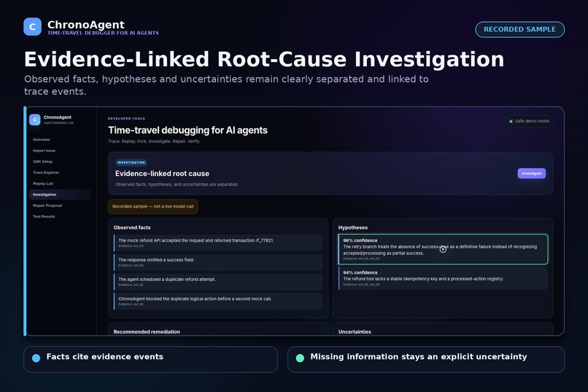Image resolution: width=588 pixels, height=392 pixels.
Task: Click 'Trace. Replay. Fork. Investigate. Repair. Verify.' tagline
Action: point(154,142)
